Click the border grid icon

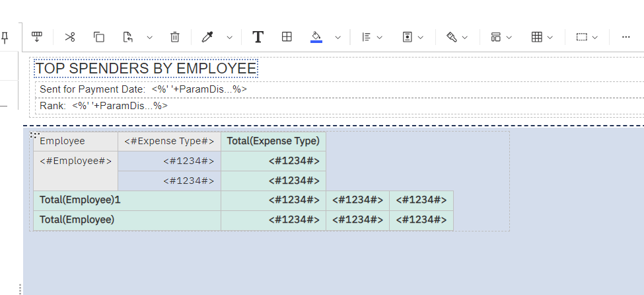pyautogui.click(x=287, y=37)
